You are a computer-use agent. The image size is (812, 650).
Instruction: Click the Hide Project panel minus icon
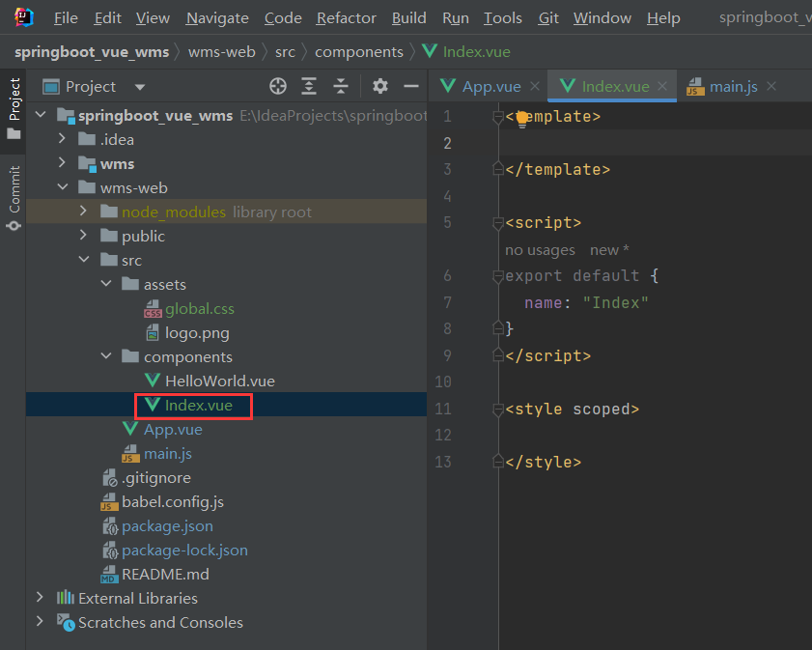[410, 86]
